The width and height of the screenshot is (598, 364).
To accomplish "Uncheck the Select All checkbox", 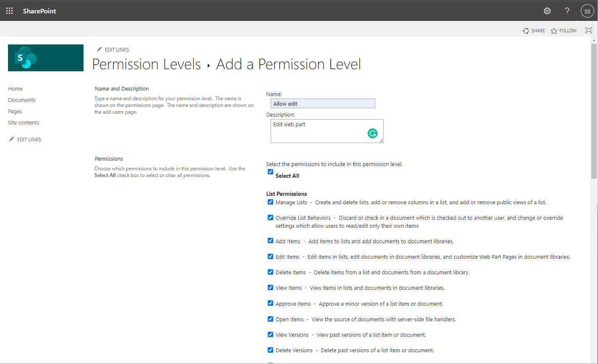I will 271,172.
